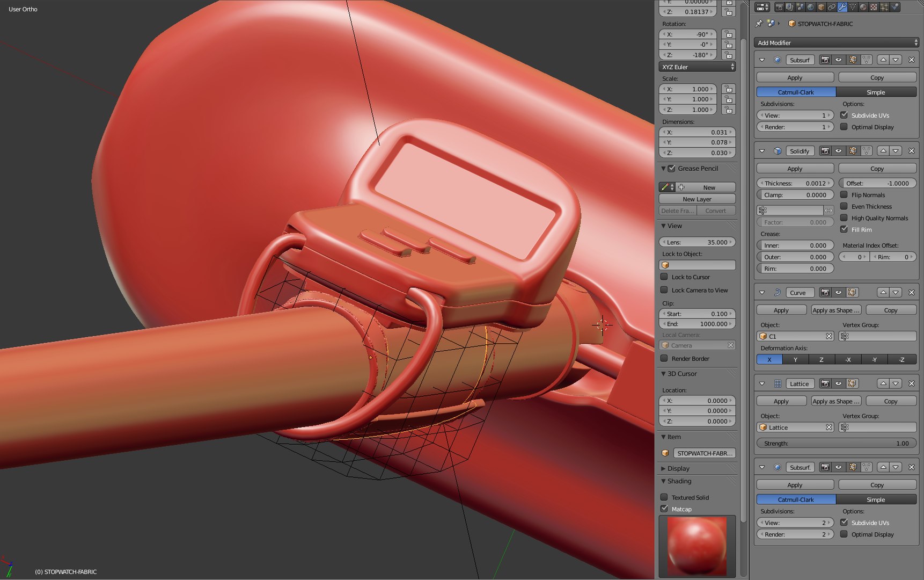Click the Lattice Strength slider
This screenshot has height=580, width=924.
click(837, 444)
